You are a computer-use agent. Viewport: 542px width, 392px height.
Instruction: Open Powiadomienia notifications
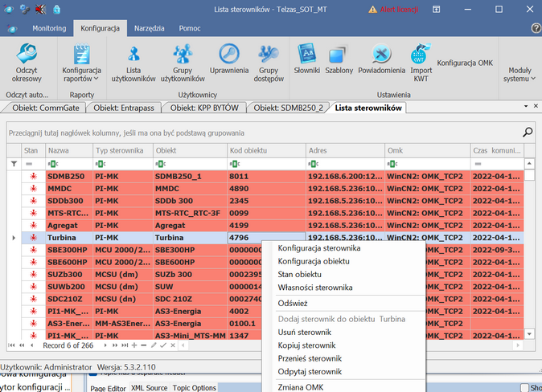382,59
